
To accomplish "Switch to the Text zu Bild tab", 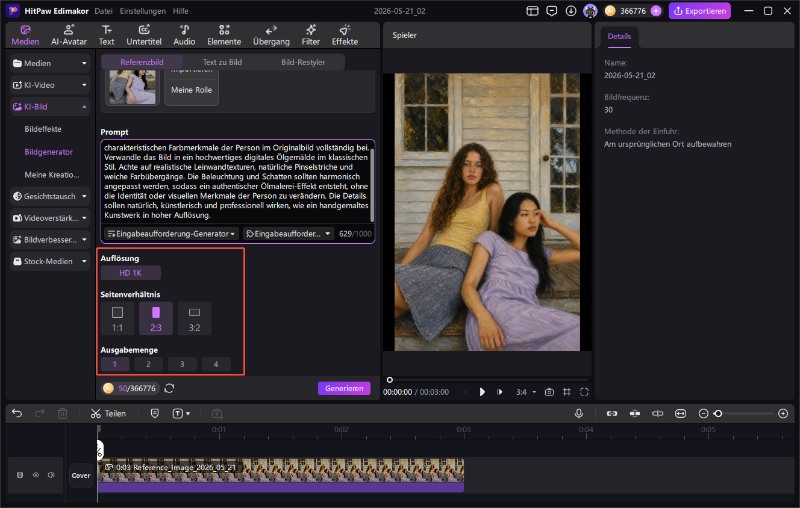I will pos(222,62).
